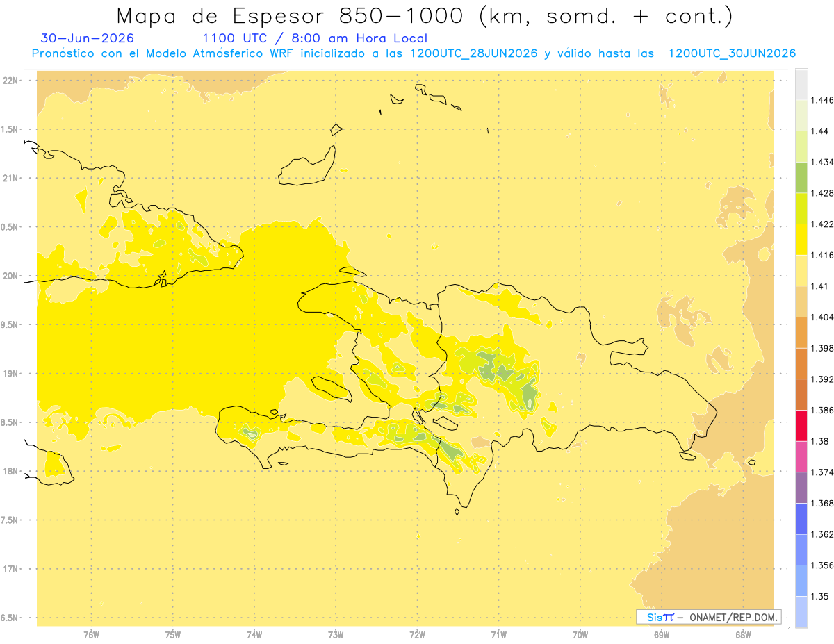Click the latitude label '21N'

[x=10, y=179]
